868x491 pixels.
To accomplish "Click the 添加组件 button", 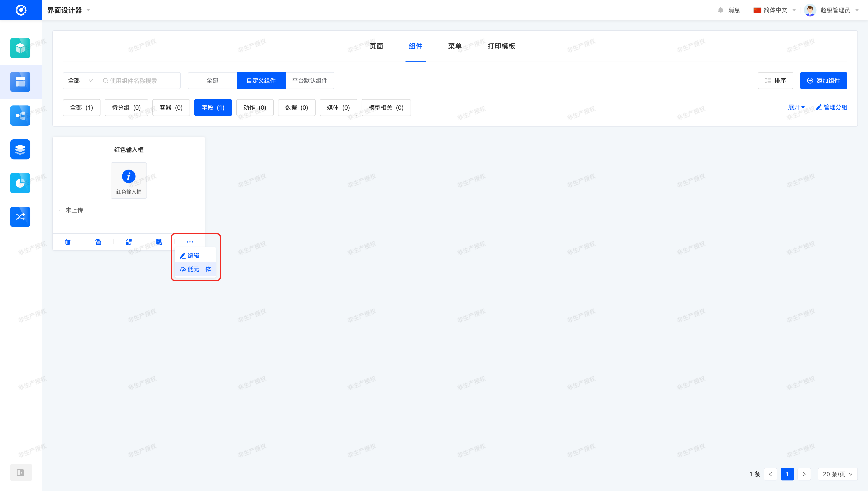I will [x=823, y=81].
